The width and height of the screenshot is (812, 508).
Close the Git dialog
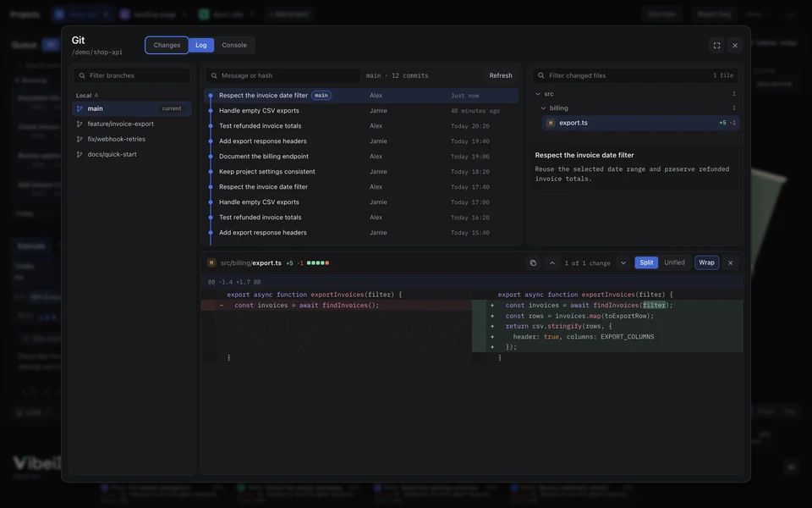735,46
